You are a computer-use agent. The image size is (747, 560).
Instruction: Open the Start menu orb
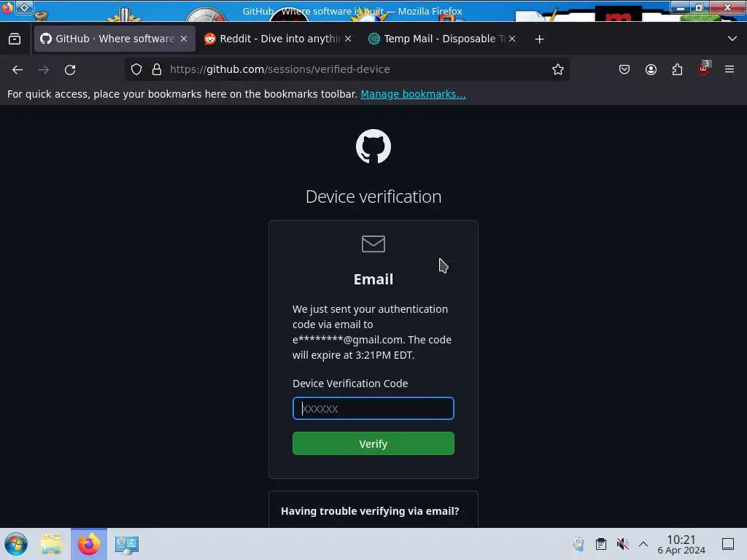(x=16, y=544)
